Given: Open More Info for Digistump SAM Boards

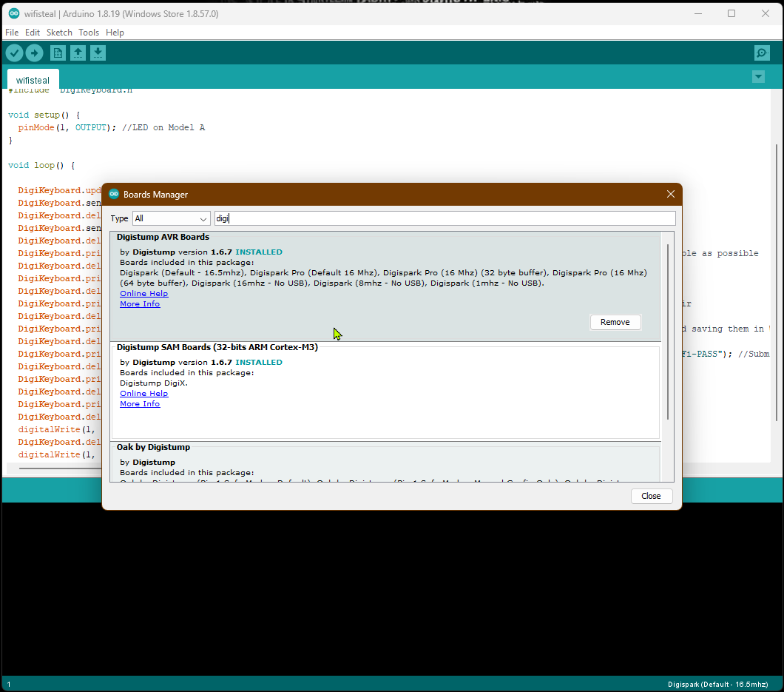Looking at the screenshot, I should tap(140, 404).
